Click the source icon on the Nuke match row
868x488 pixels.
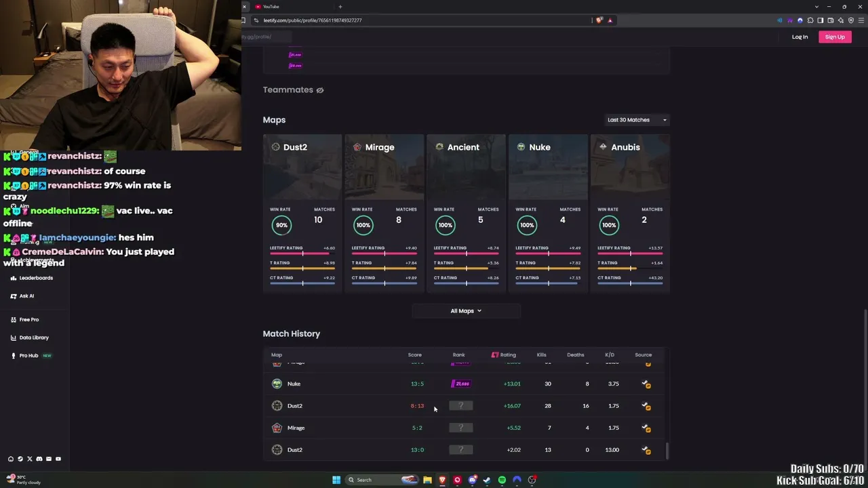point(646,384)
